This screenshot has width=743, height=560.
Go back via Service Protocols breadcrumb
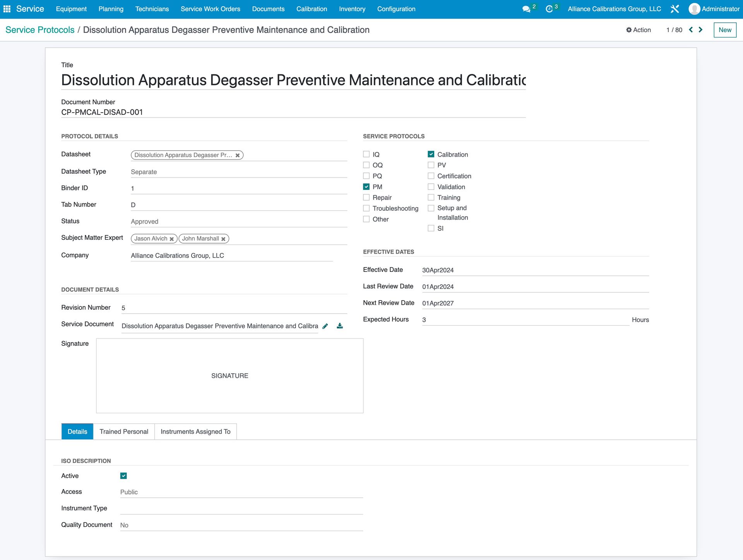(40, 29)
